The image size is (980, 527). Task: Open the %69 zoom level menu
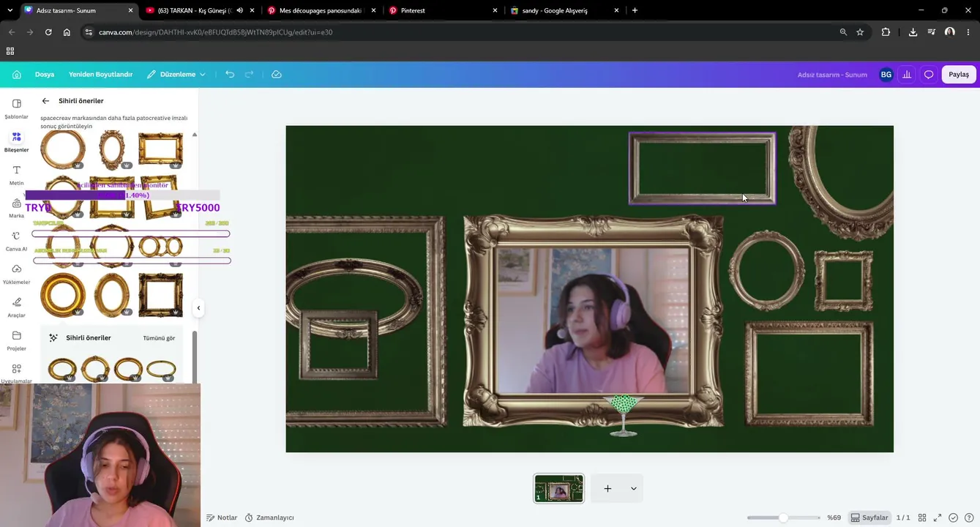click(834, 517)
